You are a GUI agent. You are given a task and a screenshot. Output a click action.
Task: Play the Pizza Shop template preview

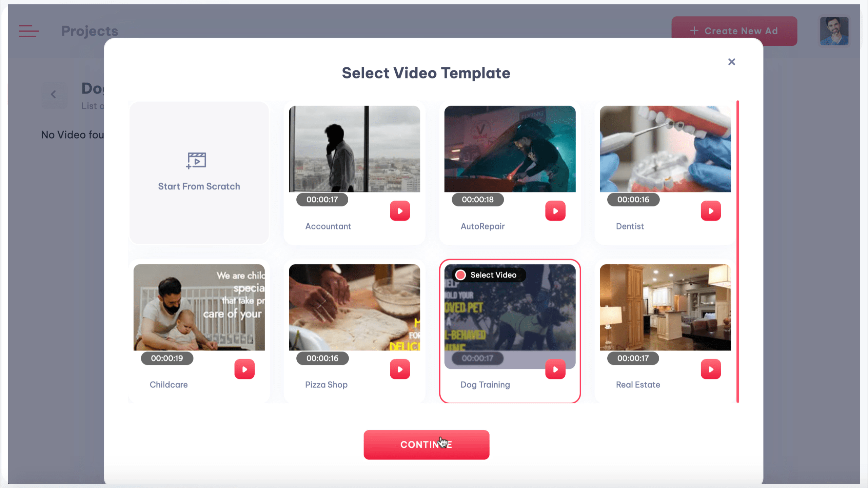tap(400, 369)
